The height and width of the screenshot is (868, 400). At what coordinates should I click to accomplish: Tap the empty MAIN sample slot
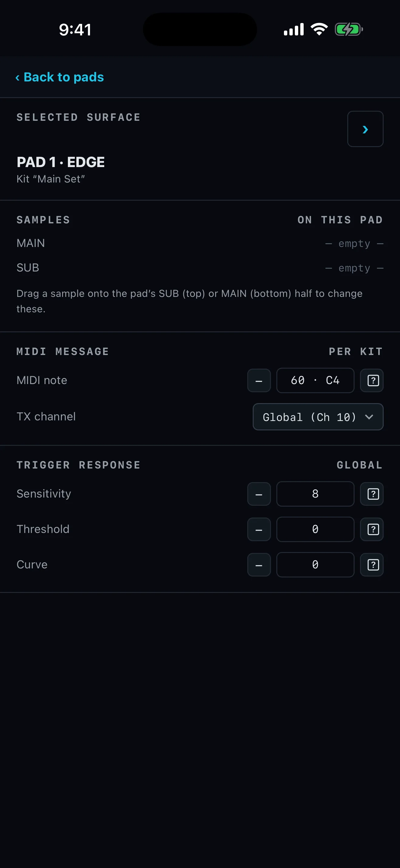354,244
